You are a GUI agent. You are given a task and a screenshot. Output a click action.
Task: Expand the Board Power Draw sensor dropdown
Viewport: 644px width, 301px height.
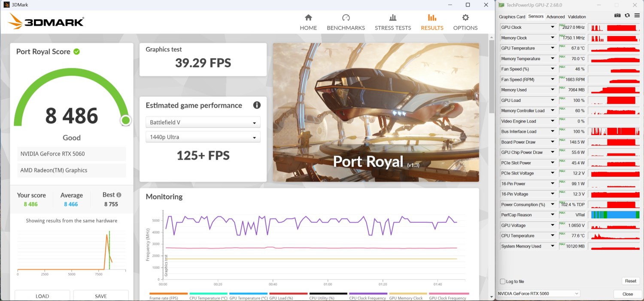[553, 142]
